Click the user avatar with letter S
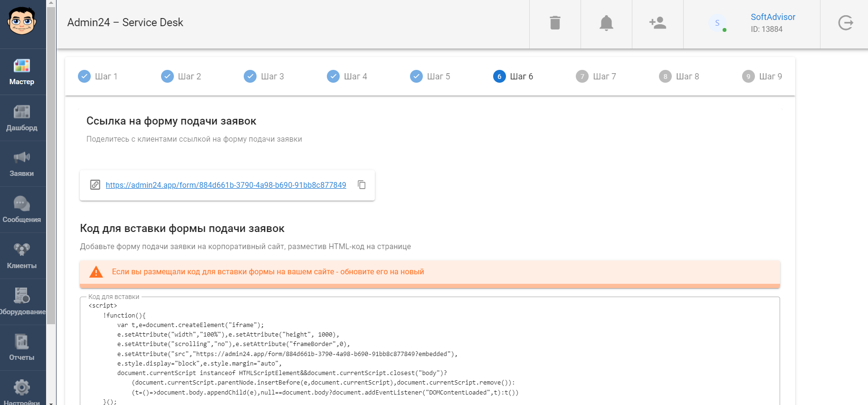 pos(717,23)
